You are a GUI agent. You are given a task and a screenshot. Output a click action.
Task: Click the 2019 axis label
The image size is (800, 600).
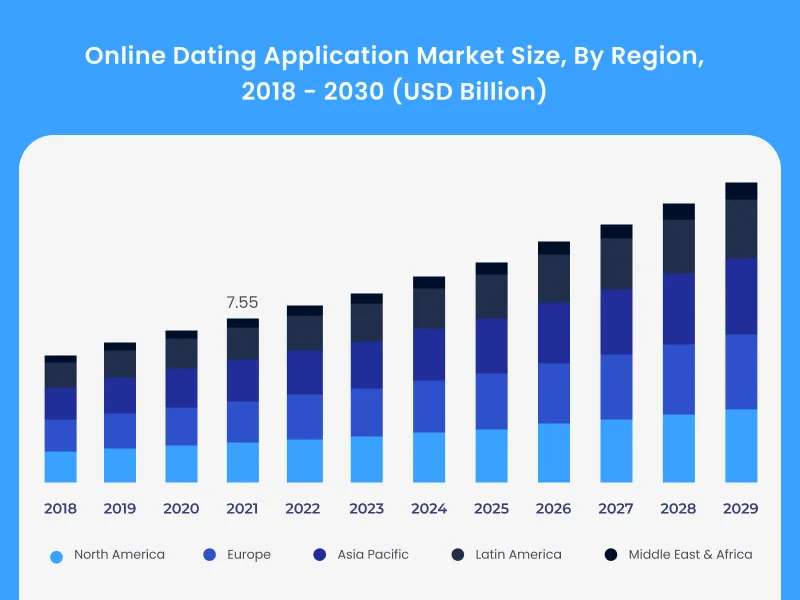(120, 509)
